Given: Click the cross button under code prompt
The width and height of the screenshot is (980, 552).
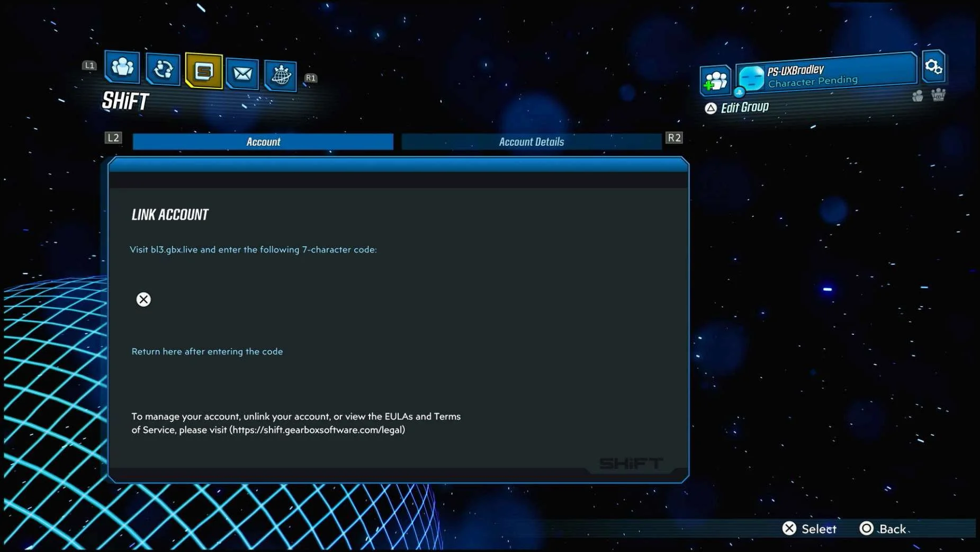Looking at the screenshot, I should 143,299.
